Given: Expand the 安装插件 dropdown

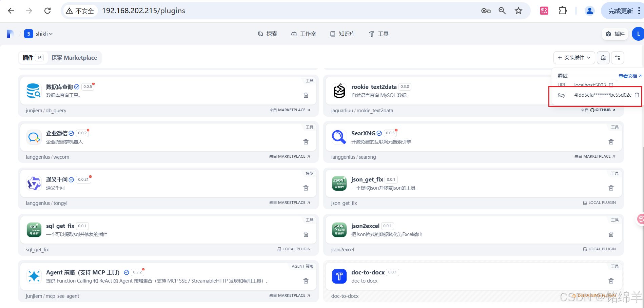Looking at the screenshot, I should (589, 58).
